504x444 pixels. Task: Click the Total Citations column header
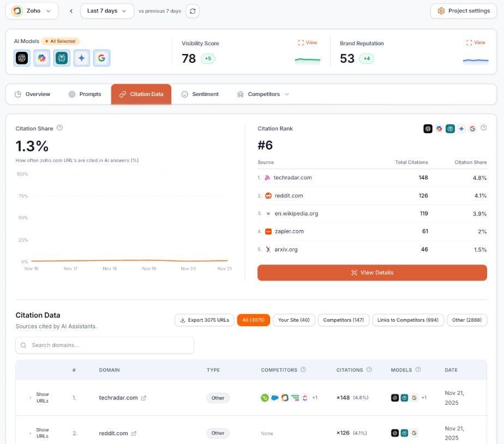(x=411, y=163)
